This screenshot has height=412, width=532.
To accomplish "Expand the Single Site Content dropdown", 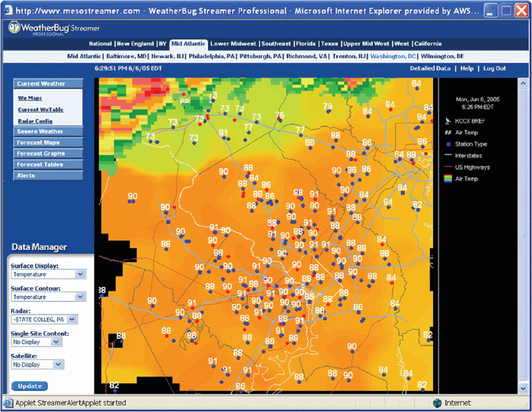I will click(56, 342).
